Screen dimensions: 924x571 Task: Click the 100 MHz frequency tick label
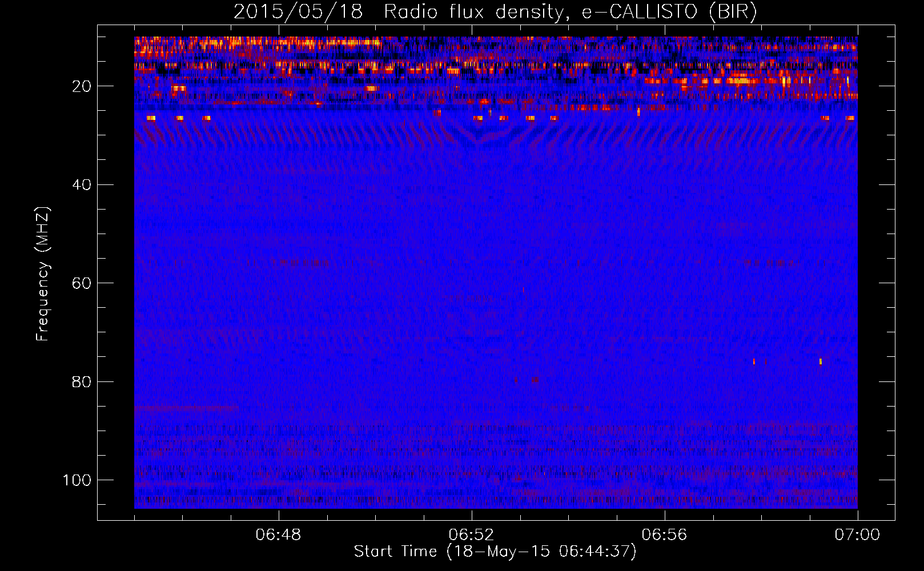tap(77, 480)
